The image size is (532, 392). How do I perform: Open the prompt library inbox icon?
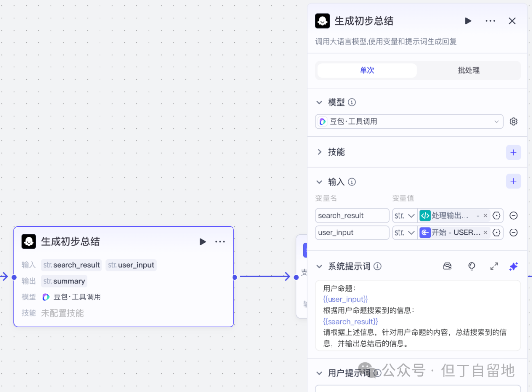coord(447,266)
